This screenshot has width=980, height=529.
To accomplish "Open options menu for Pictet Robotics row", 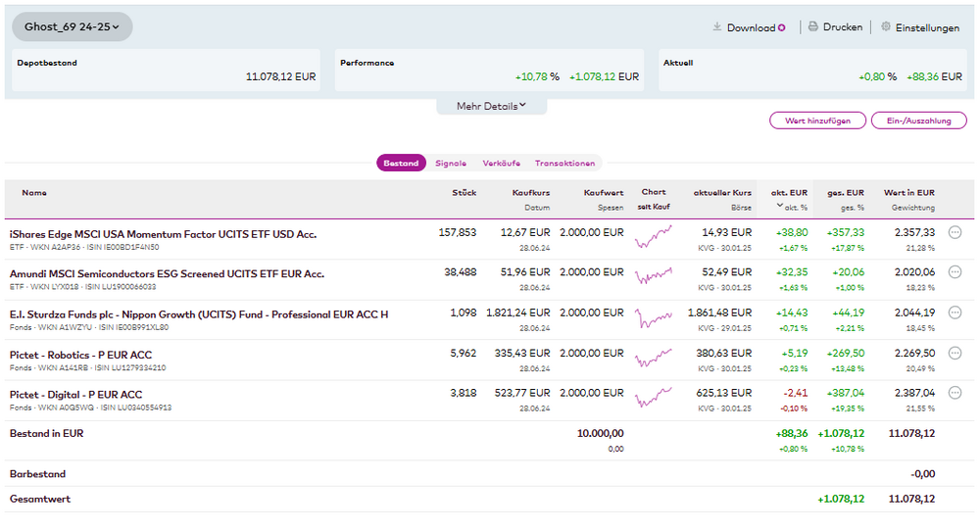I will 955,354.
